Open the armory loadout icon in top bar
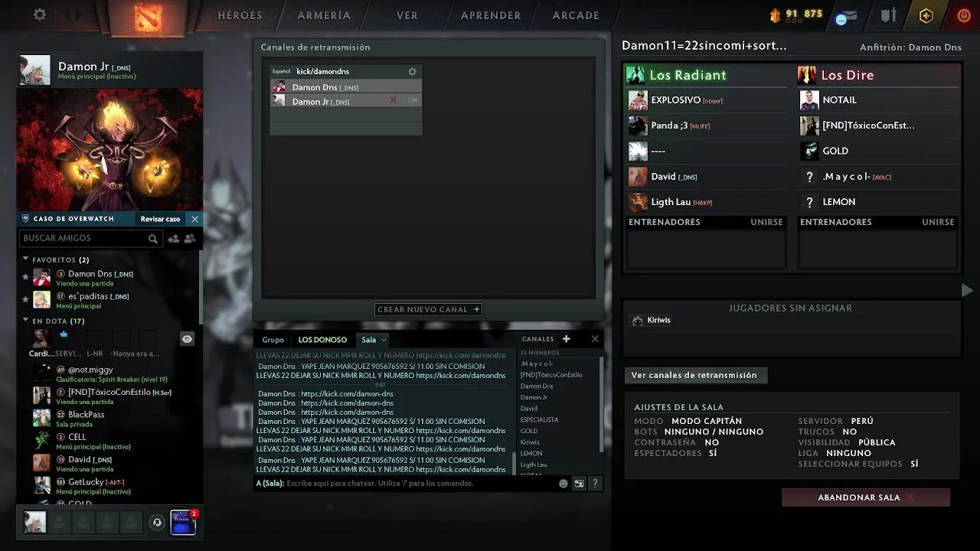This screenshot has width=980, height=551. (x=888, y=15)
